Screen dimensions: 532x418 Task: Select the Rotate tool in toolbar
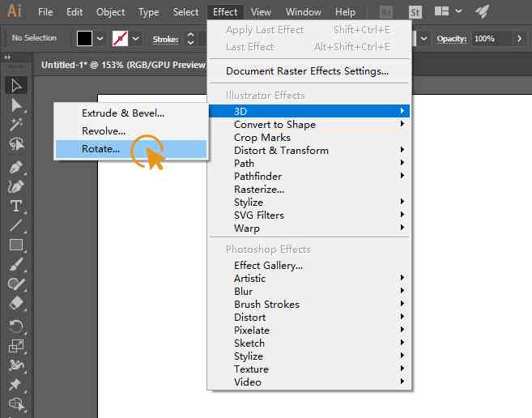point(16,327)
